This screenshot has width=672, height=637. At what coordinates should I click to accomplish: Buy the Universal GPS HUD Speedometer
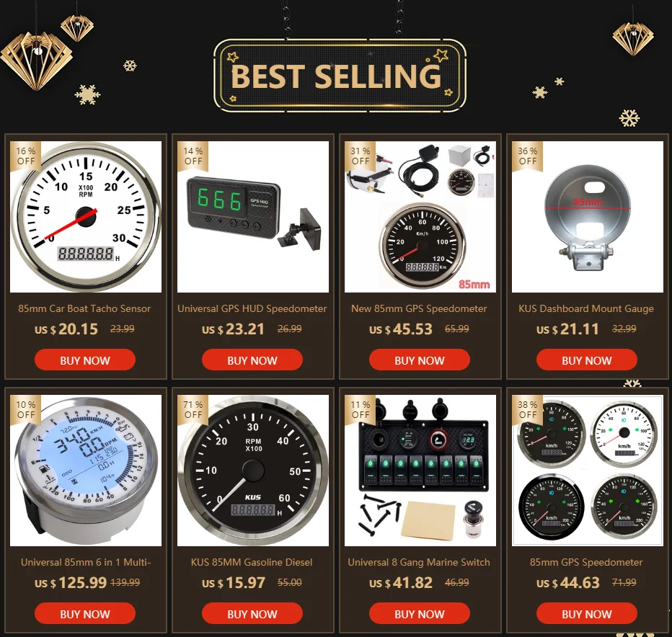click(x=252, y=360)
